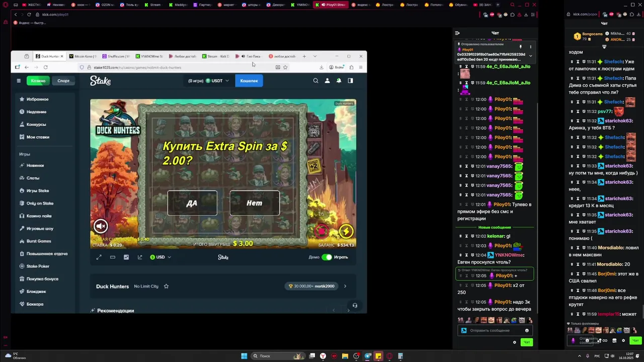This screenshot has height=362, width=644.
Task: Open Избранное in Stake sidebar
Action: point(37,99)
